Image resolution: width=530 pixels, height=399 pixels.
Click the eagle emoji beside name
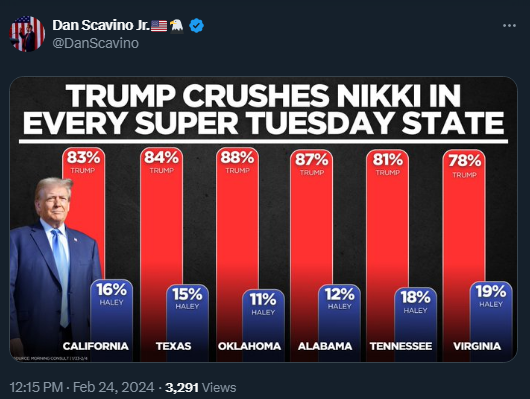click(177, 26)
